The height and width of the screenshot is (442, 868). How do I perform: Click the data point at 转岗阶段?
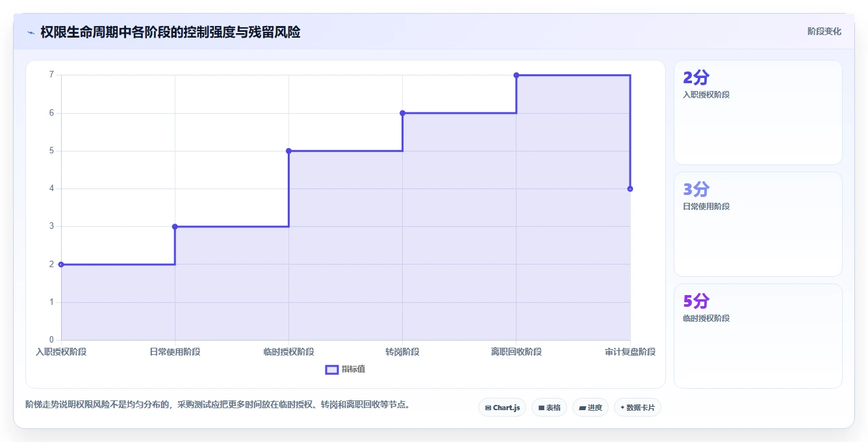[x=402, y=113]
